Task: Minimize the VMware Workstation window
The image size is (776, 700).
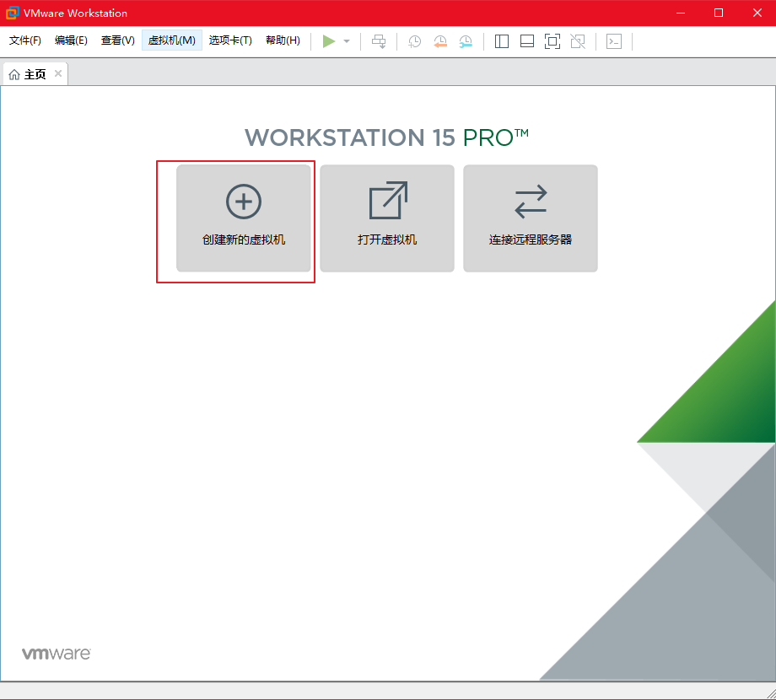Action: pyautogui.click(x=681, y=13)
